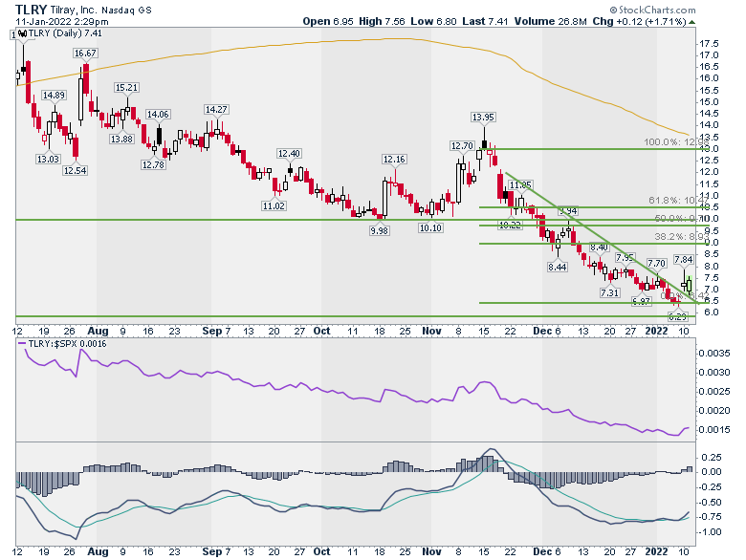Click the 7.84 latest high label
The width and height of the screenshot is (746, 560).
click(684, 260)
